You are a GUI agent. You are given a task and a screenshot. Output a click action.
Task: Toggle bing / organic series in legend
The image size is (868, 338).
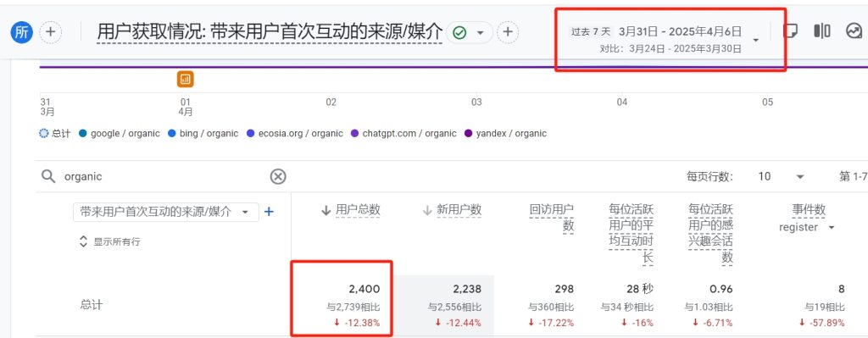click(203, 133)
